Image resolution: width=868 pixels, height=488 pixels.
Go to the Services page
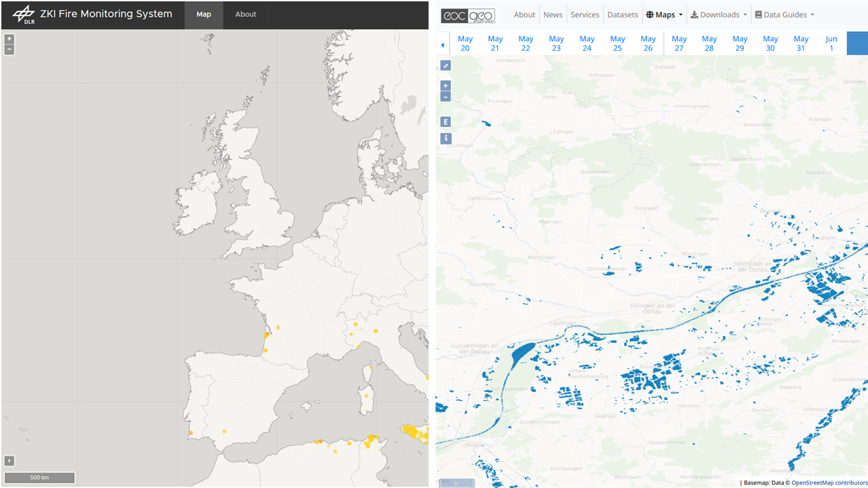pyautogui.click(x=585, y=15)
